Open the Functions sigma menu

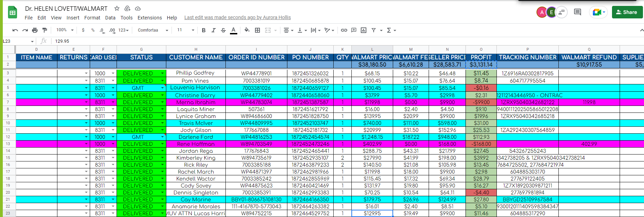click(391, 30)
